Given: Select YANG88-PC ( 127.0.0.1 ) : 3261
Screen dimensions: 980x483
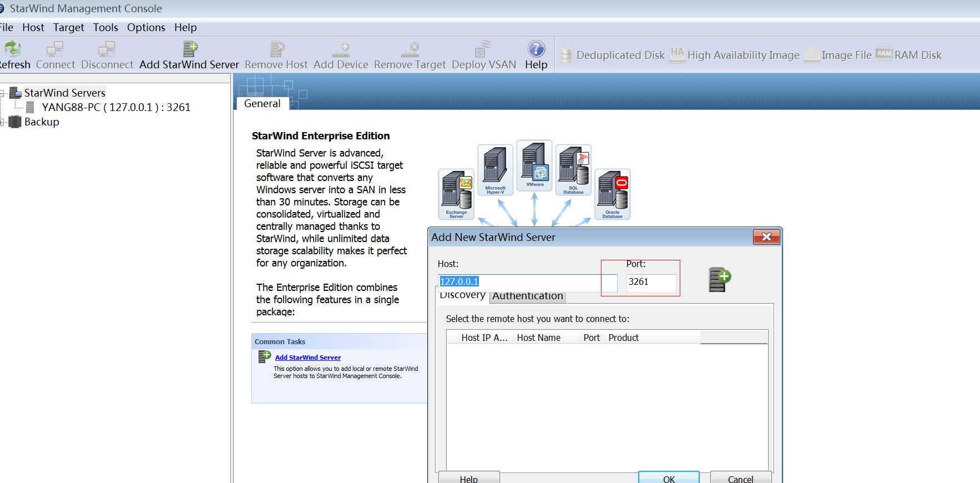Looking at the screenshot, I should (116, 107).
